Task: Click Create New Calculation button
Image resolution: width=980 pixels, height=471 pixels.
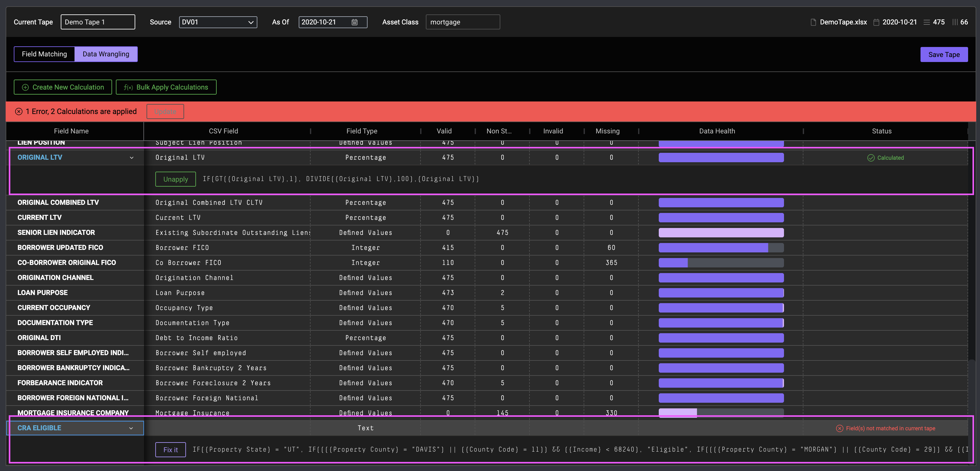Action: click(63, 87)
